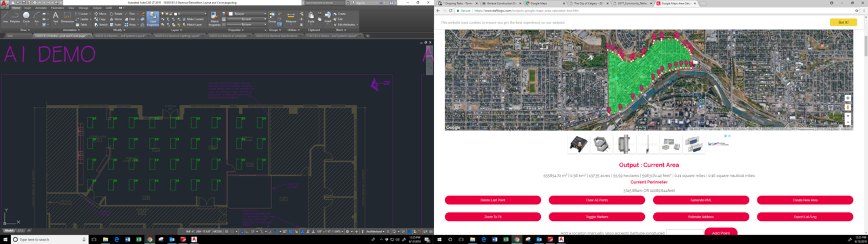
Task: Select the Measure utility tool
Action: (x=291, y=17)
